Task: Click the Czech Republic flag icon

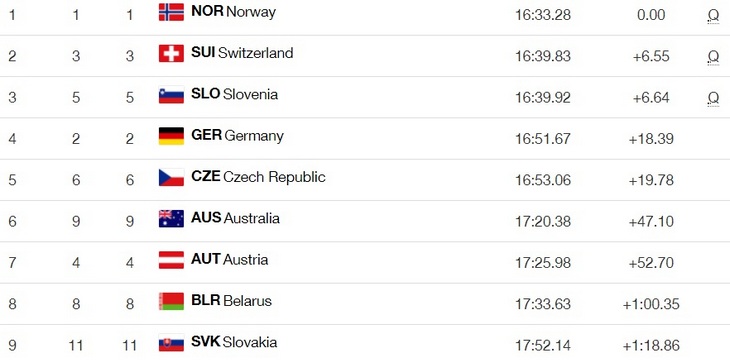Action: coord(171,177)
